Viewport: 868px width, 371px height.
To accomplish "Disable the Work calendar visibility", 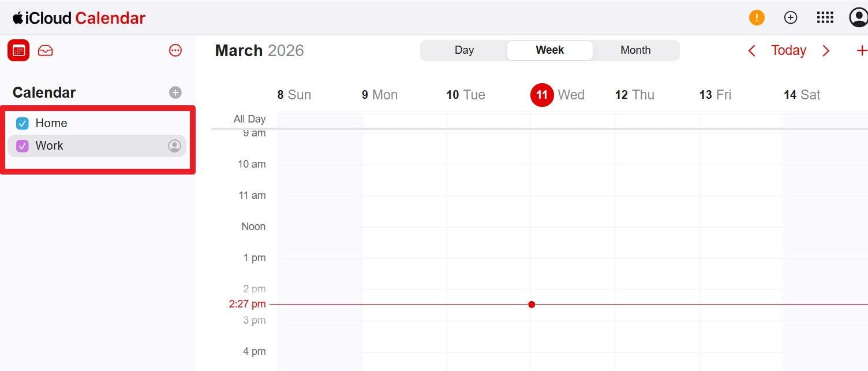I will click(22, 146).
